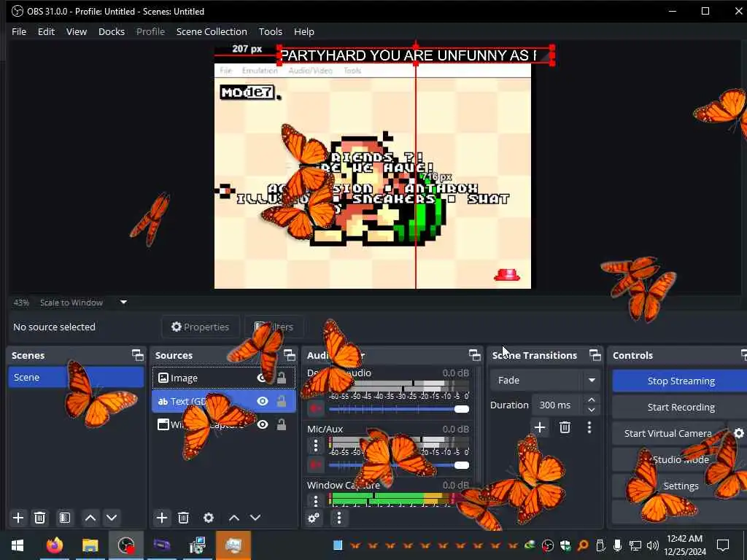Mute the Mic/Aux channel

pyautogui.click(x=315, y=464)
